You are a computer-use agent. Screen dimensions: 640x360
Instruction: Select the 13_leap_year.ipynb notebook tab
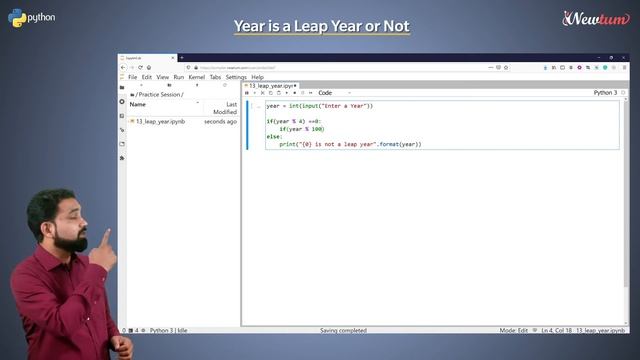[x=271, y=86]
